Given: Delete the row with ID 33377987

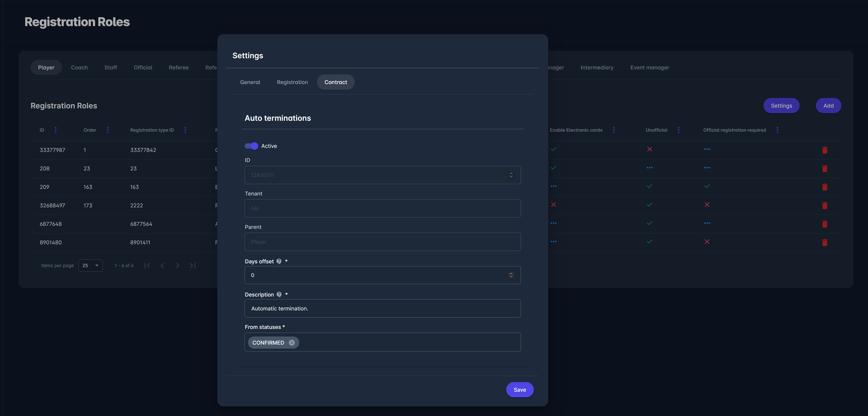Looking at the screenshot, I should click(x=824, y=150).
